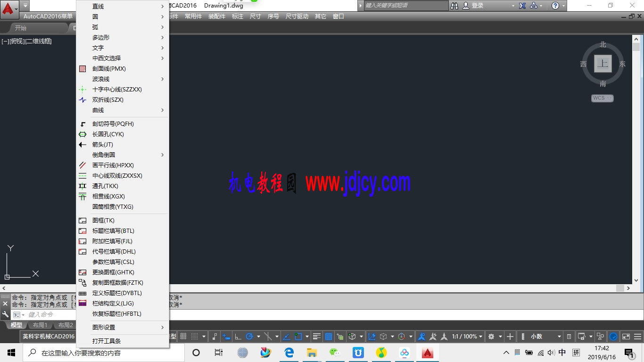Open the WCS dropdown under ViewCube
Viewport: 644px width, 362px height.
tap(603, 98)
